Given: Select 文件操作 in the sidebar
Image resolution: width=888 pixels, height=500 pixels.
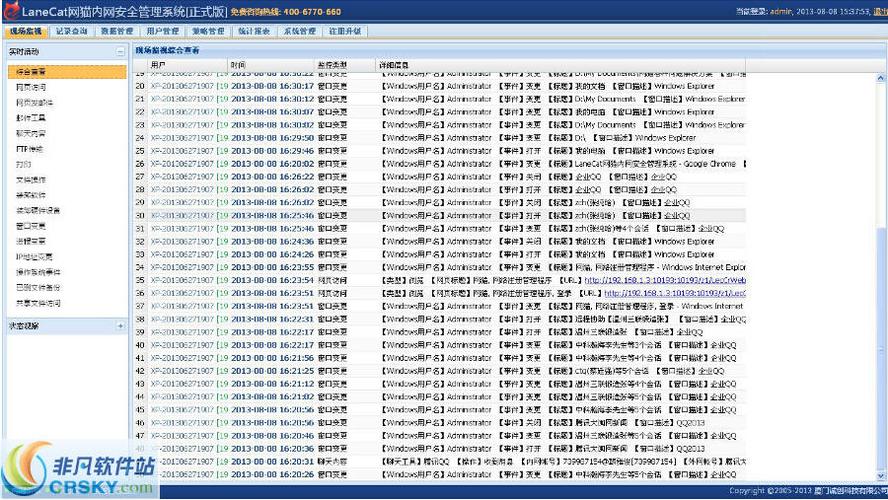Looking at the screenshot, I should click(31, 180).
